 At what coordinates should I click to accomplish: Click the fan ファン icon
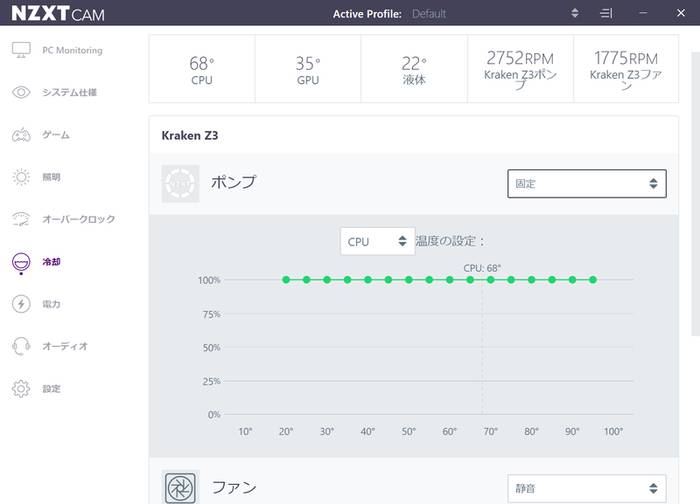pos(180,487)
